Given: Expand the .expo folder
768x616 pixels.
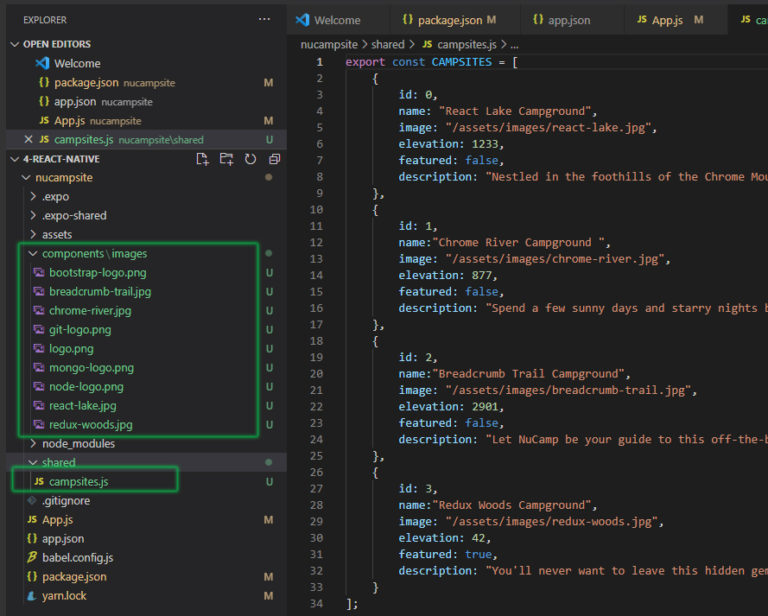Looking at the screenshot, I should tap(33, 197).
